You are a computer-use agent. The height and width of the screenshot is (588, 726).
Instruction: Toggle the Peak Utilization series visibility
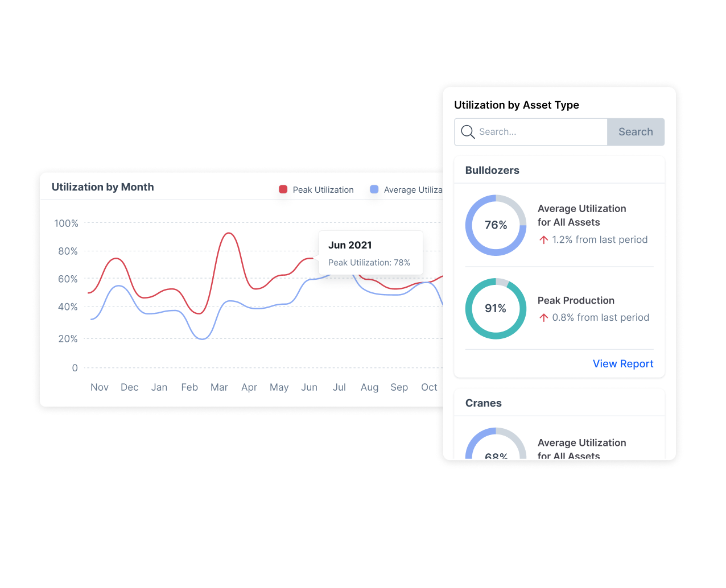[323, 189]
